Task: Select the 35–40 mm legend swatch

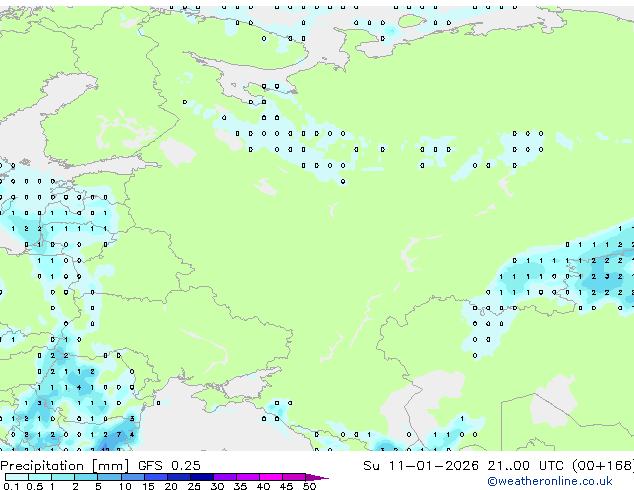Action: 248,477
